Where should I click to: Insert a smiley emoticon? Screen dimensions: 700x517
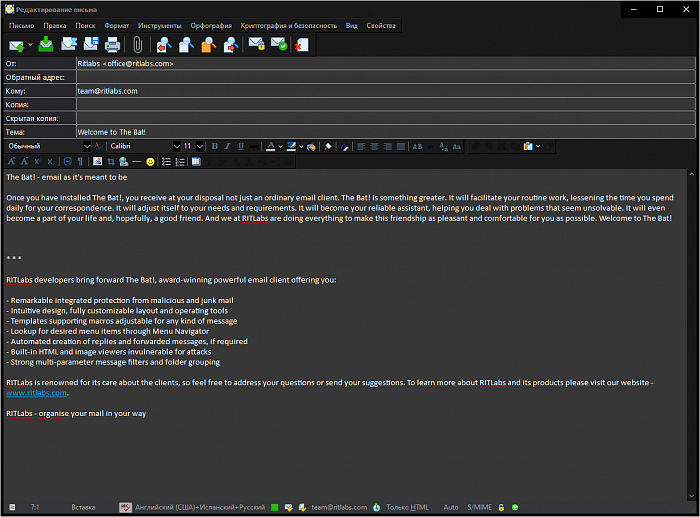click(150, 161)
